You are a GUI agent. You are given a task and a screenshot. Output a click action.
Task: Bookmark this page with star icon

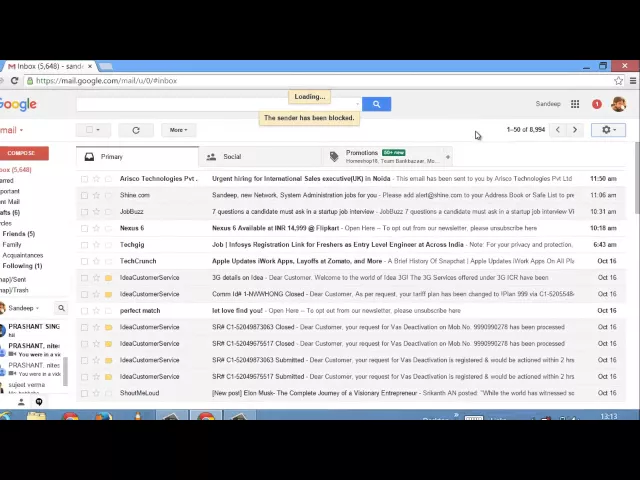[x=618, y=81]
